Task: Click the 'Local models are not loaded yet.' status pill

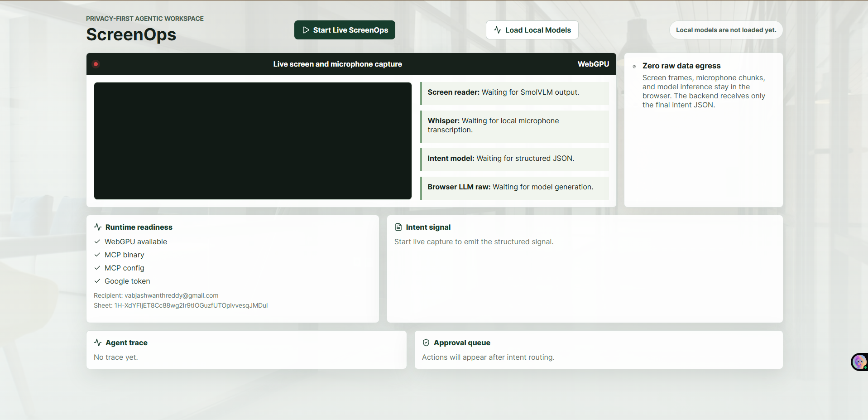Action: coord(726,30)
